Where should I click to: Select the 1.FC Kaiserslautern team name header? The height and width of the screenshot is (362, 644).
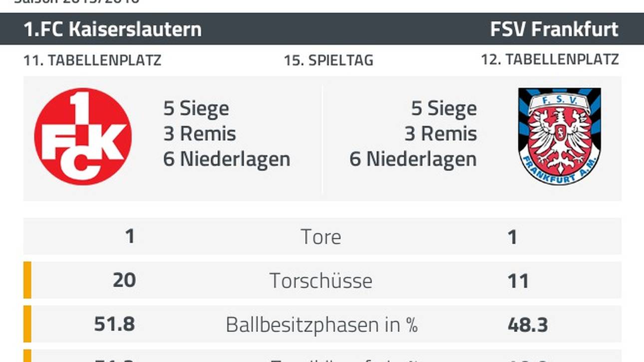coord(113,29)
